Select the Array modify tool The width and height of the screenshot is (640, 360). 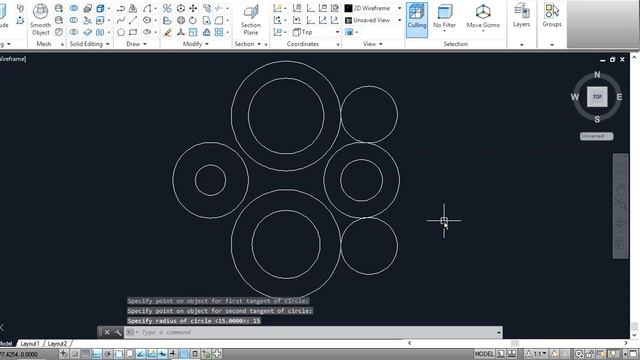(219, 32)
